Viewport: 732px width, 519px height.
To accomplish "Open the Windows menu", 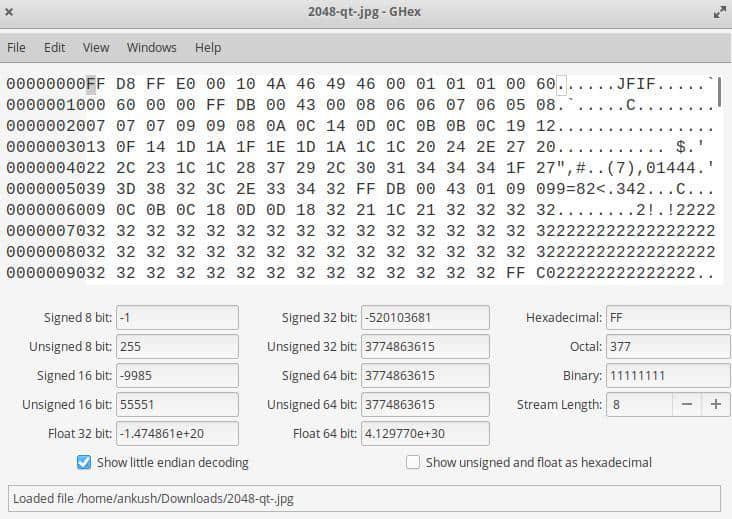I will [x=151, y=47].
